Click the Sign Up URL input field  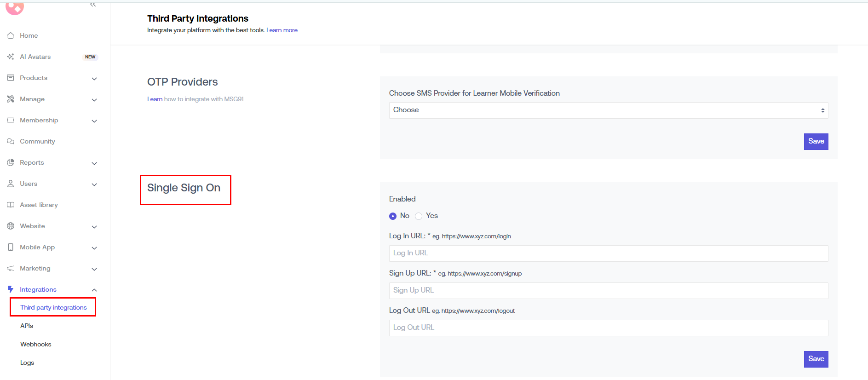pyautogui.click(x=608, y=291)
